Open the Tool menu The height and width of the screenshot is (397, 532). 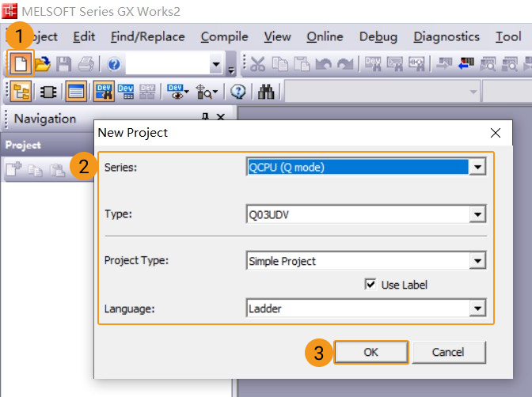tap(508, 36)
